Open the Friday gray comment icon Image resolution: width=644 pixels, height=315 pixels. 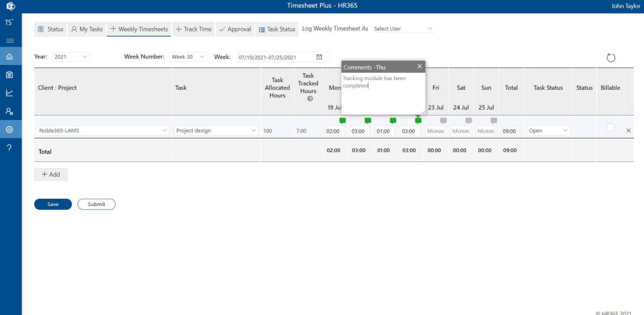(444, 121)
